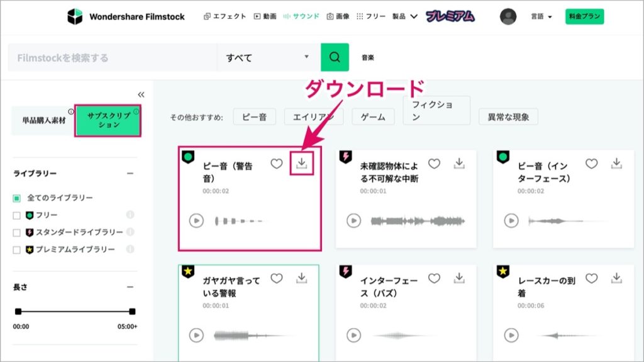The image size is (644, 362).
Task: Click the green search magnifier button
Action: tap(335, 57)
